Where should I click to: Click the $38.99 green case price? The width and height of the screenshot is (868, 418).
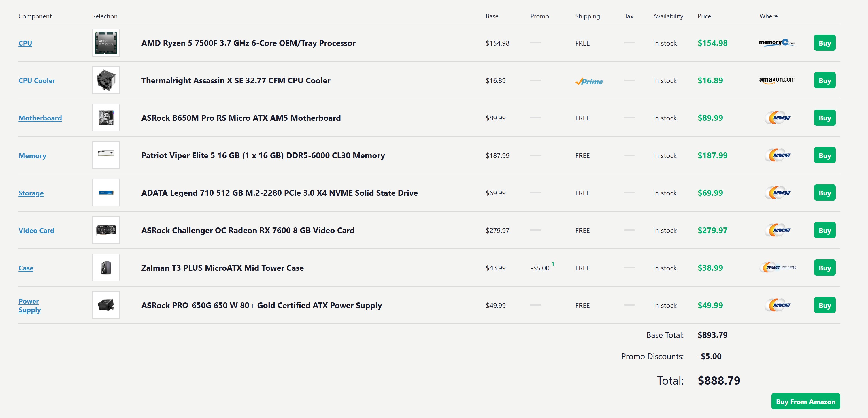click(x=710, y=268)
